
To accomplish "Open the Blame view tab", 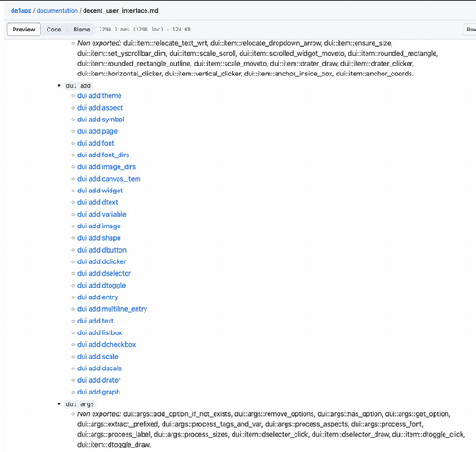I will (x=82, y=30).
